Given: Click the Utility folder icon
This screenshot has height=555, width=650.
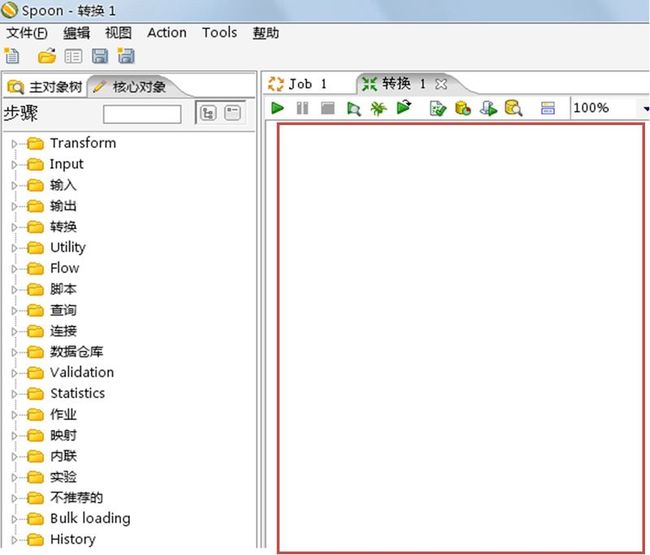Looking at the screenshot, I should tap(36, 248).
